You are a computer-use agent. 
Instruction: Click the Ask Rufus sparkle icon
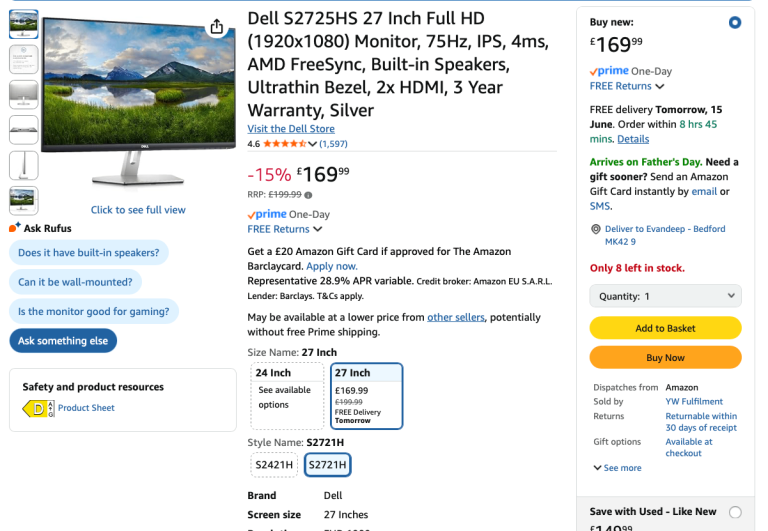pos(14,228)
